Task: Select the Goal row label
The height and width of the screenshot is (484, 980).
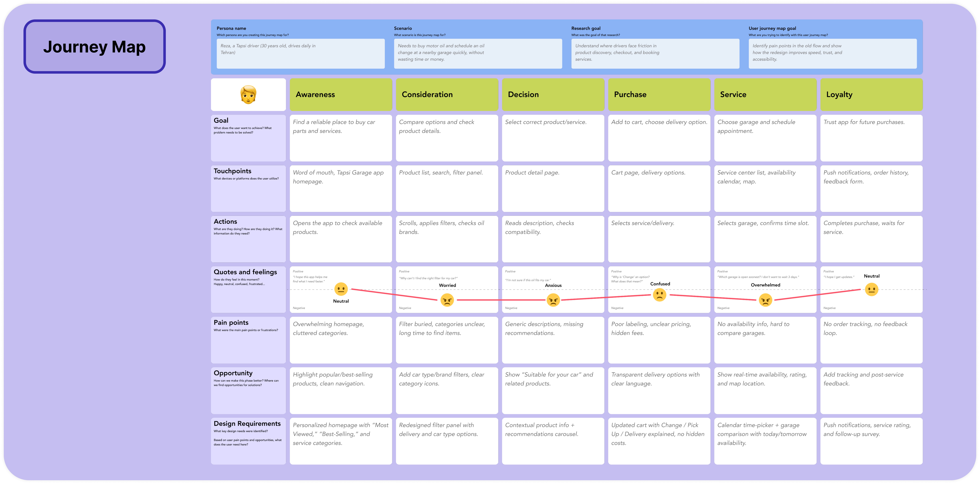Action: 248,138
